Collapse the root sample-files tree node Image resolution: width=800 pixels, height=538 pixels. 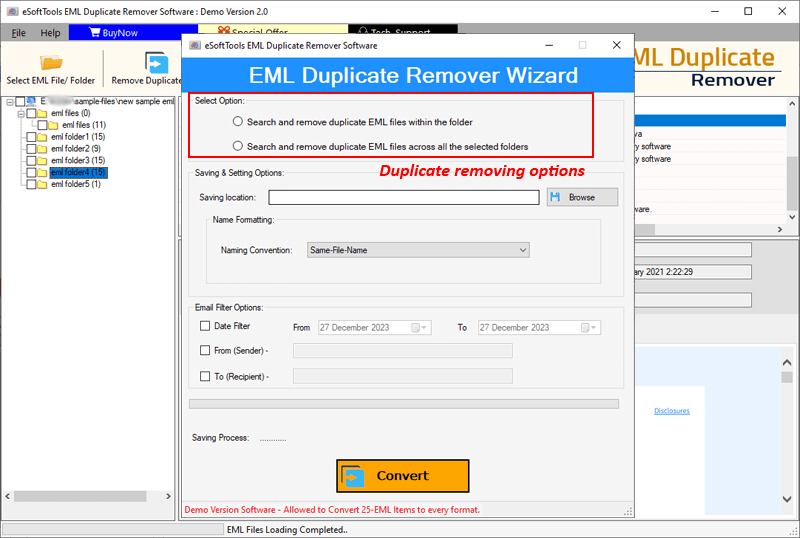pyautogui.click(x=10, y=102)
